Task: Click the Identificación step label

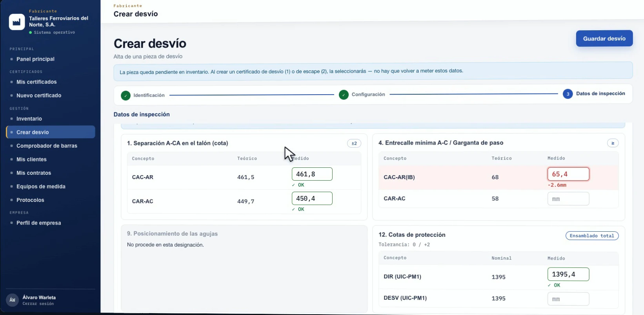Action: pyautogui.click(x=149, y=95)
